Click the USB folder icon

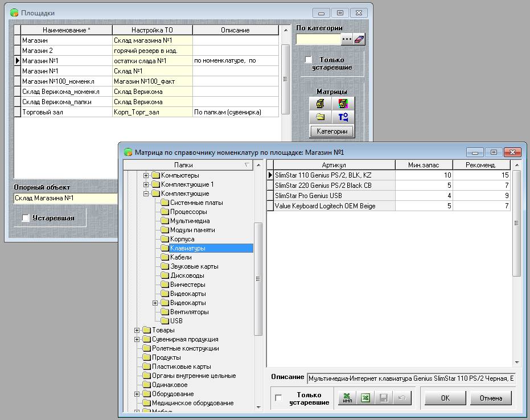(x=165, y=320)
